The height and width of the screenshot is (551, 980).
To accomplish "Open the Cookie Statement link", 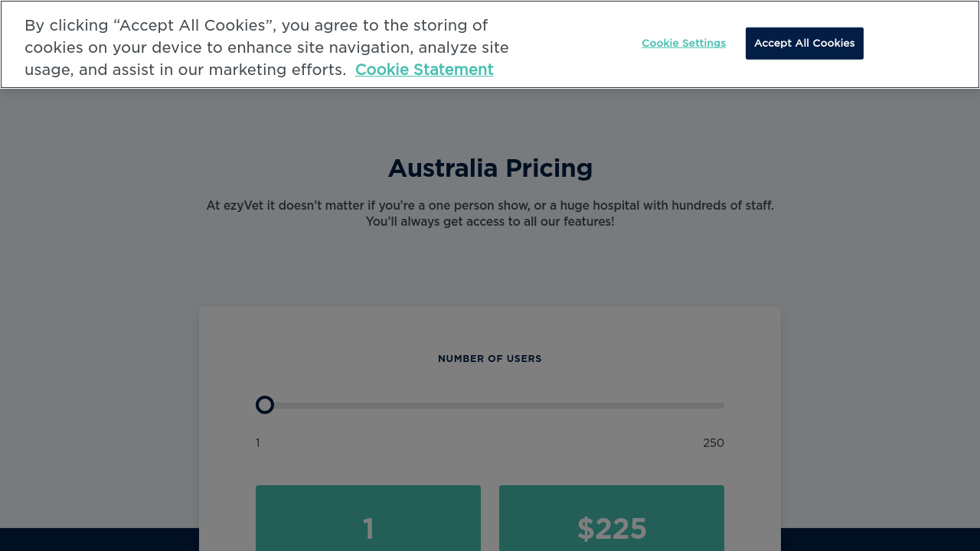I will [424, 70].
